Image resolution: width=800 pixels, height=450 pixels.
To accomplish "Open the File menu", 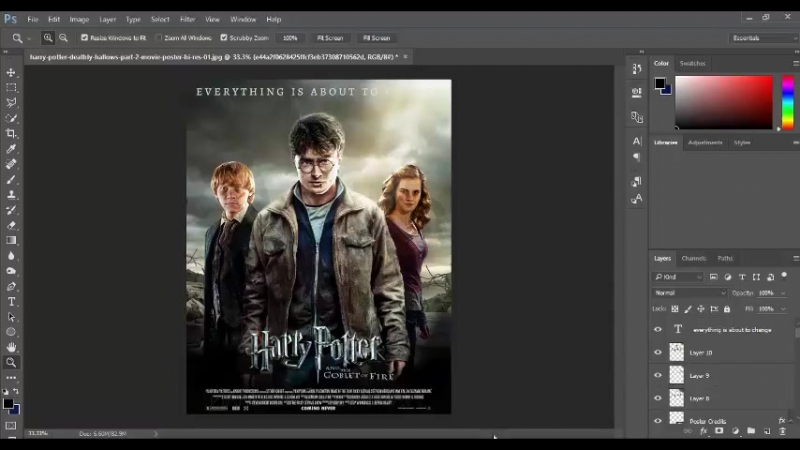I will coord(33,19).
